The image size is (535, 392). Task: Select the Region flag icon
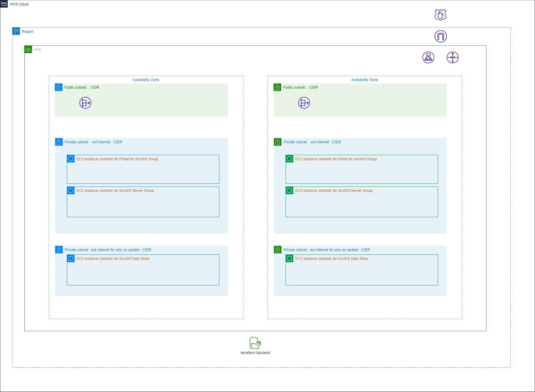click(x=16, y=31)
